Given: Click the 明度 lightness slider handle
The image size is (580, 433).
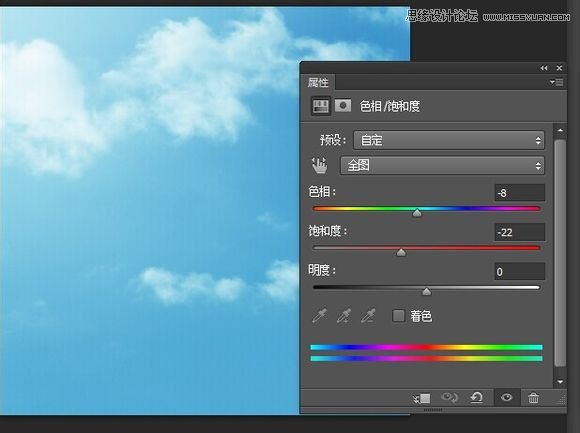Looking at the screenshot, I should pyautogui.click(x=426, y=292).
